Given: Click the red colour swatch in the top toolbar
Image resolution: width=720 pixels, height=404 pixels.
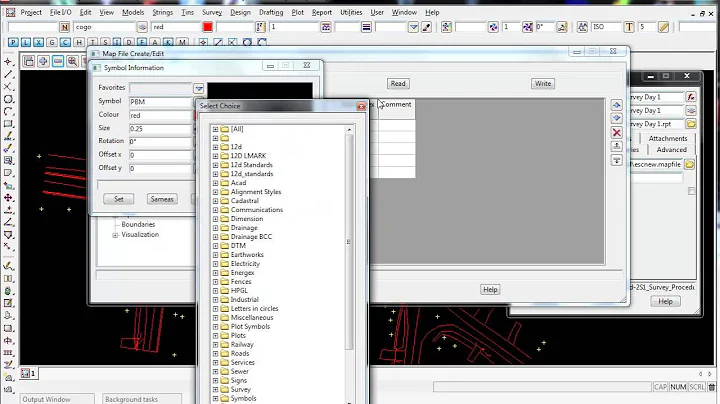Looking at the screenshot, I should click(x=208, y=27).
